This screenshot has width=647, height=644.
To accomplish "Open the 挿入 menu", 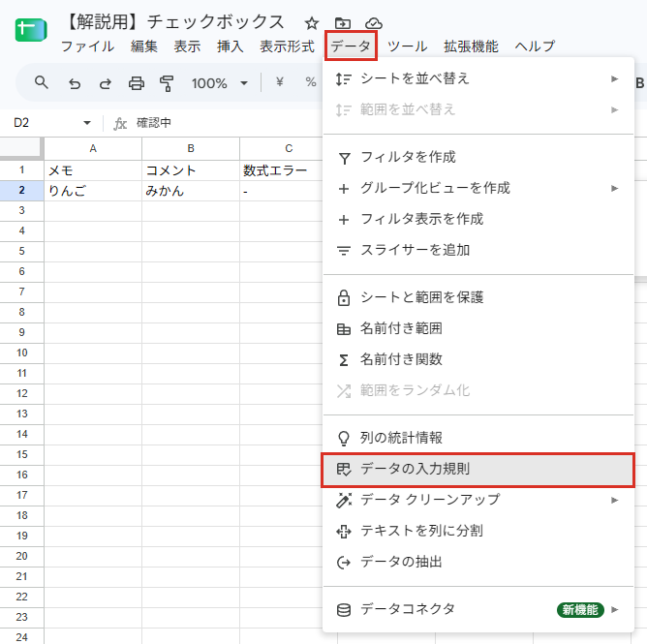I will point(231,46).
